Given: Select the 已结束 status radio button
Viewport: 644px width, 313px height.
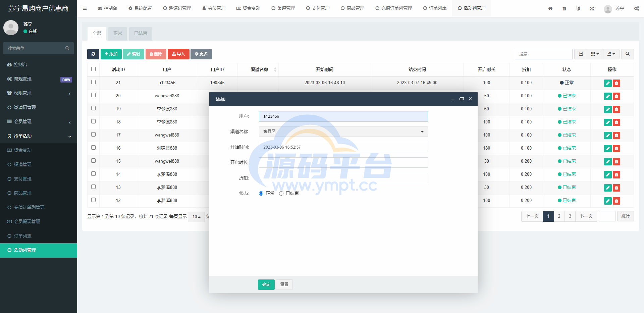Looking at the screenshot, I should coord(281,194).
